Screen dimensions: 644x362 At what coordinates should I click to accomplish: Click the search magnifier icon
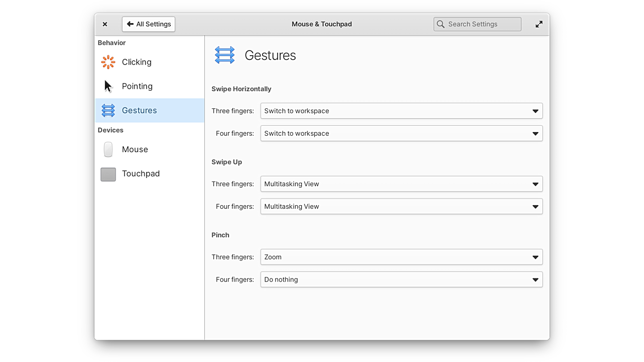pos(441,24)
